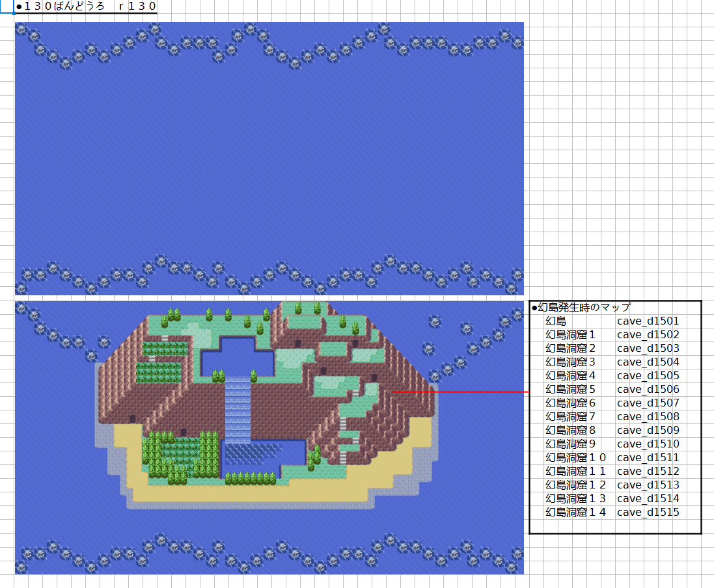Click the 'cave_d1509' cell
This screenshot has width=714, height=588.
[x=648, y=430]
